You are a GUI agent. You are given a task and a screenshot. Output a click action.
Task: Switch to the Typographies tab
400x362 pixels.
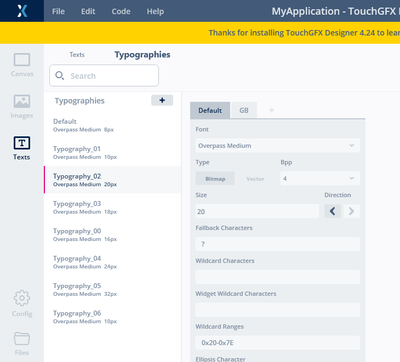tap(142, 55)
